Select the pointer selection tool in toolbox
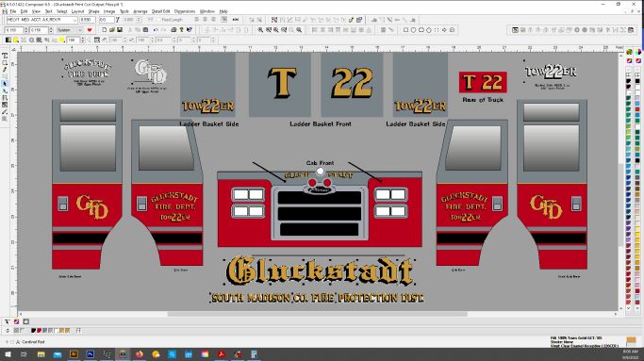 pyautogui.click(x=5, y=83)
